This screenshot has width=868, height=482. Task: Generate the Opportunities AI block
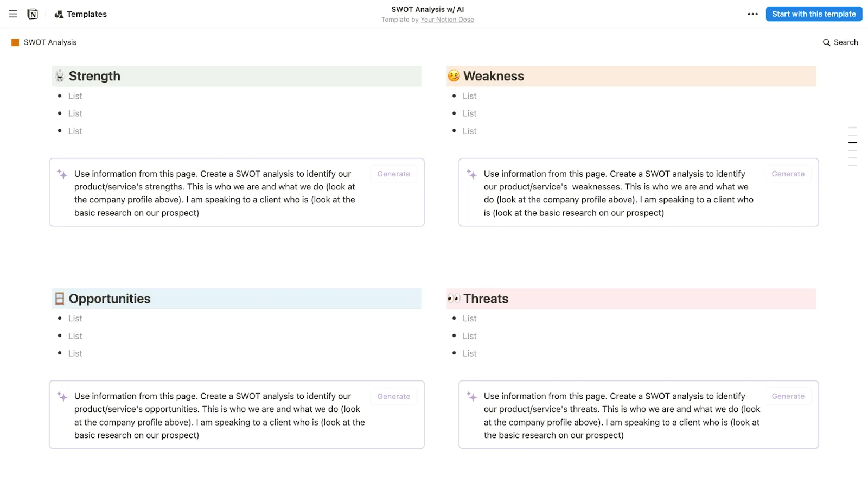pos(394,396)
